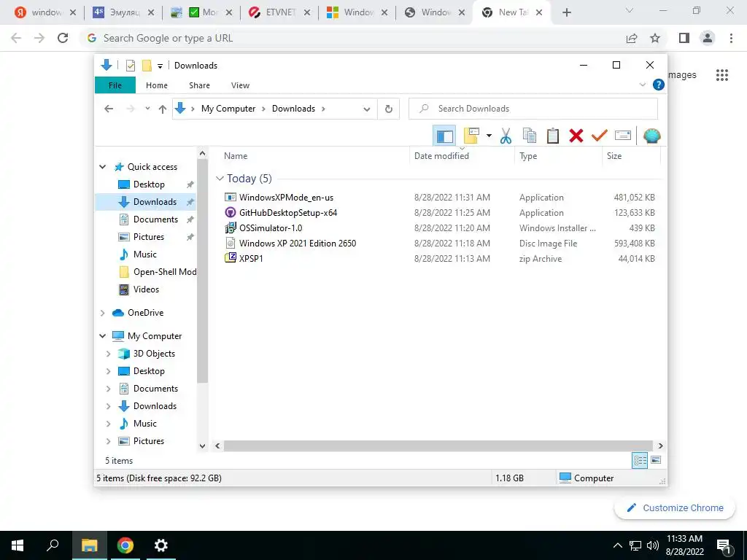
Task: Open Customize Quick Access Toolbar dropdown
Action: pyautogui.click(x=160, y=66)
